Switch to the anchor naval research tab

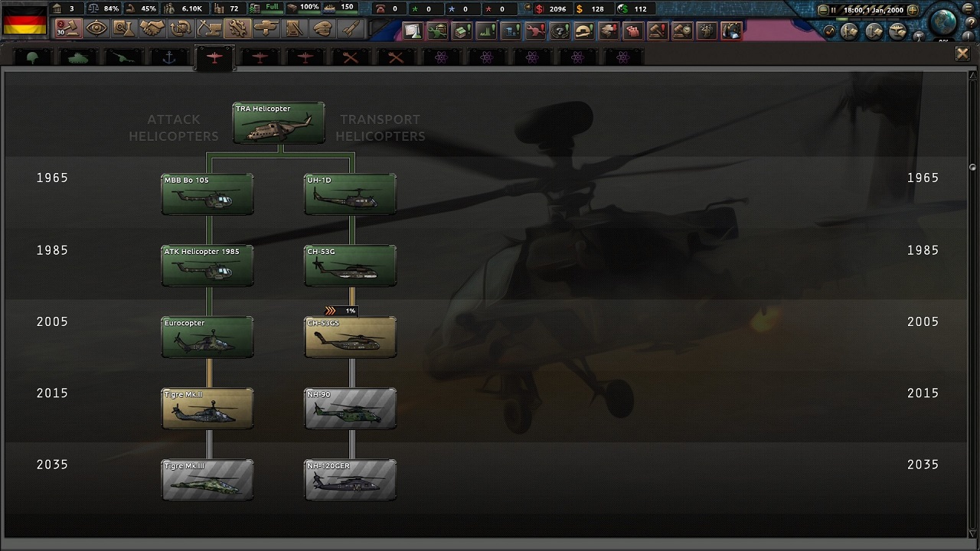pos(168,57)
